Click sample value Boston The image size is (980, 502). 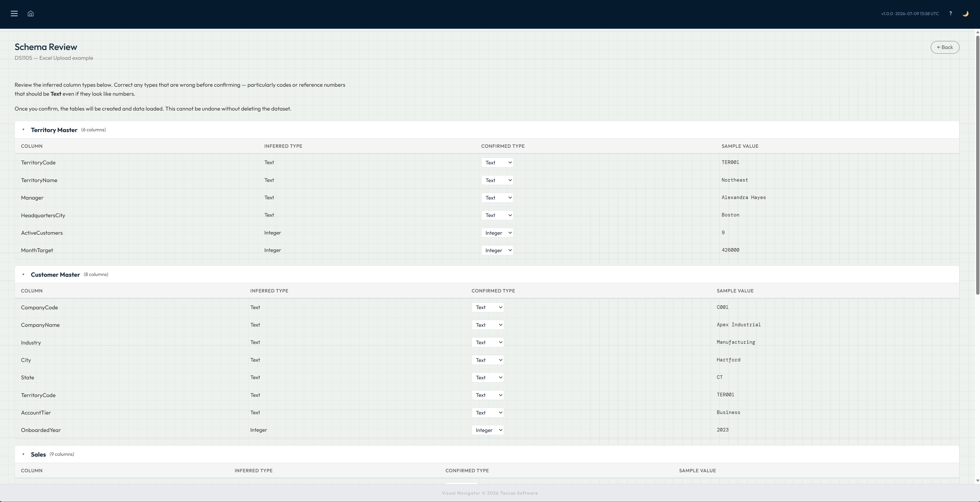tap(730, 215)
